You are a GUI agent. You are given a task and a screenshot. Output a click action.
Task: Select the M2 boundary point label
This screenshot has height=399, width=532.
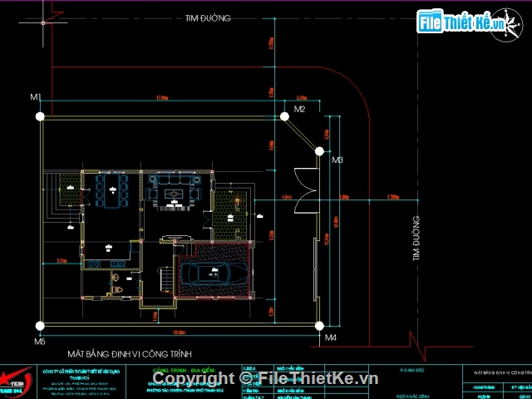299,109
